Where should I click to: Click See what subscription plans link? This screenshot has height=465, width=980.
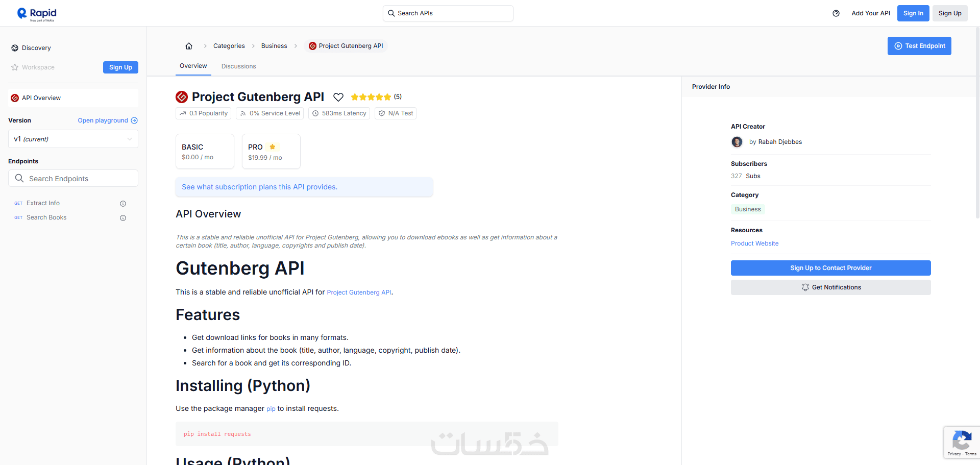(259, 187)
